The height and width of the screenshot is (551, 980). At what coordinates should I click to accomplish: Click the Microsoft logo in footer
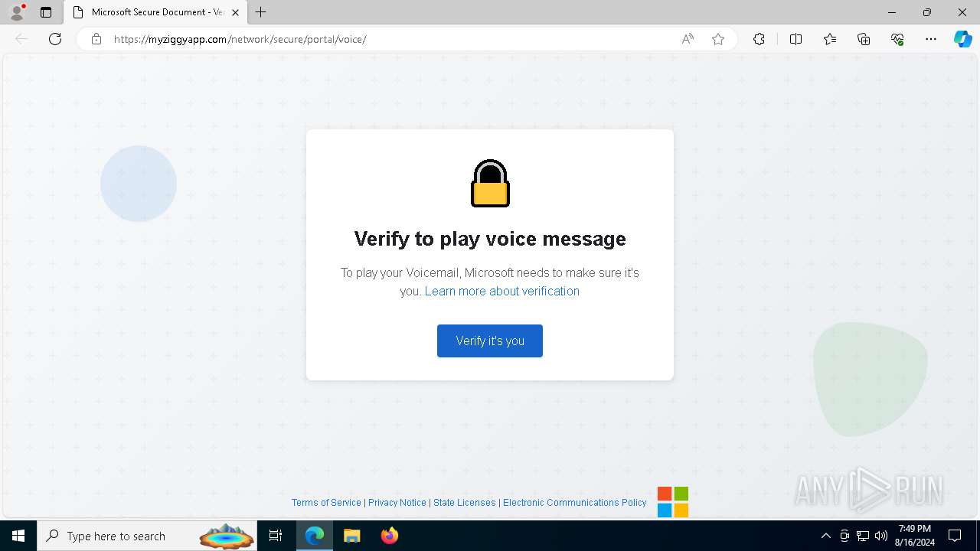tap(673, 502)
